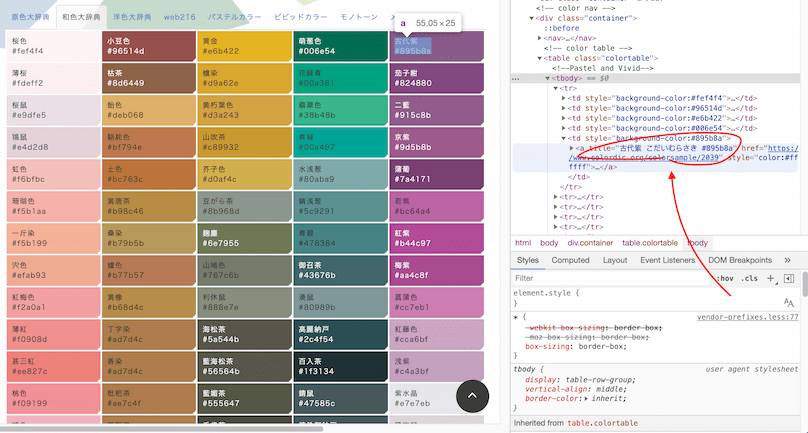Screen dimensions: 808x433
Task: Open the #1f3134 color swatch
Action: coord(340,366)
